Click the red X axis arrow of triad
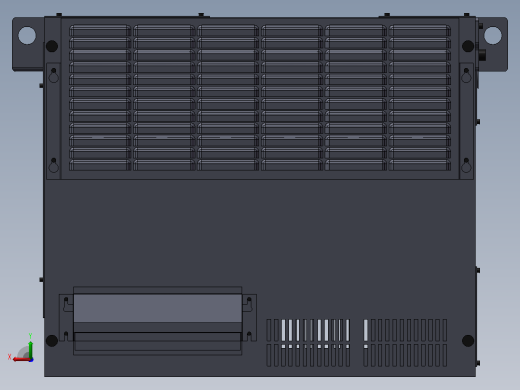 coord(21,360)
